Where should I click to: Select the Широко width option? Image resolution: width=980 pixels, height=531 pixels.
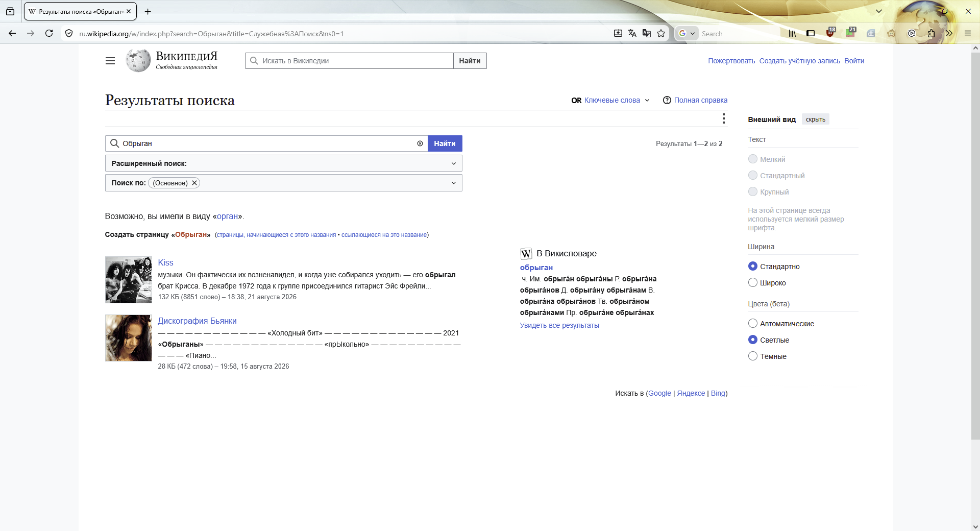coord(753,282)
